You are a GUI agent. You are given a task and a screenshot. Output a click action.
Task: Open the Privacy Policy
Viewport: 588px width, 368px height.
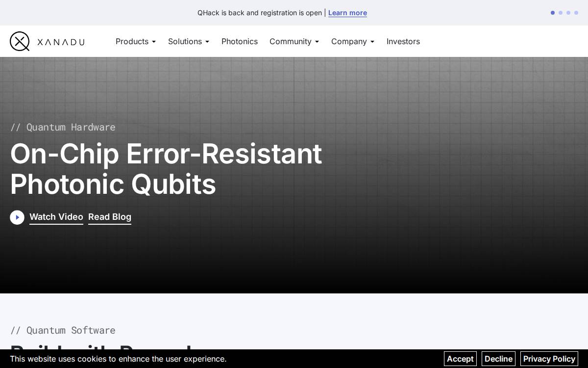[549, 359]
